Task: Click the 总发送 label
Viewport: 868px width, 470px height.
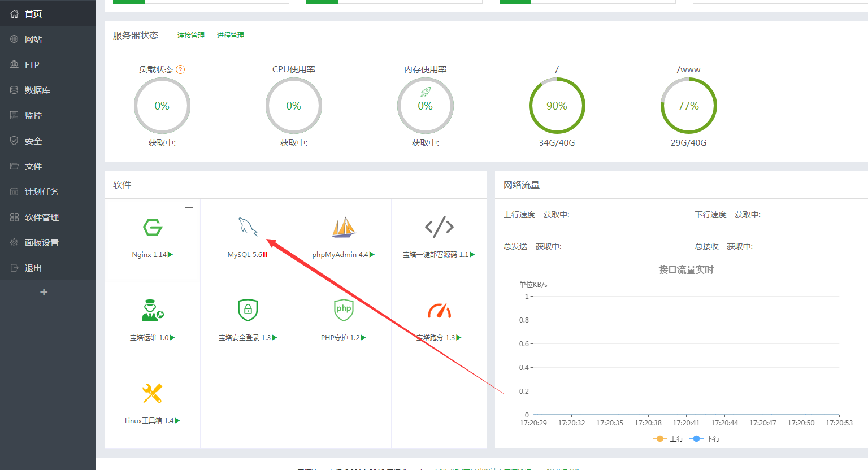Action: click(515, 246)
